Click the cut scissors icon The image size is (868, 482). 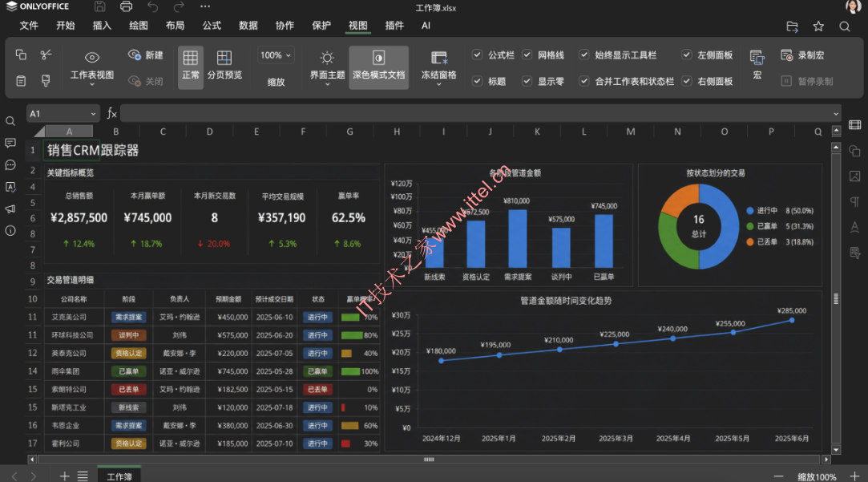pos(46,55)
